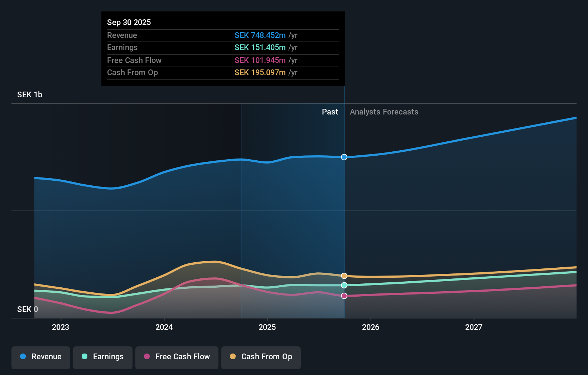This screenshot has height=375, width=588.
Task: Expand the Sep 30 2025 tooltip header
Action: click(x=129, y=22)
